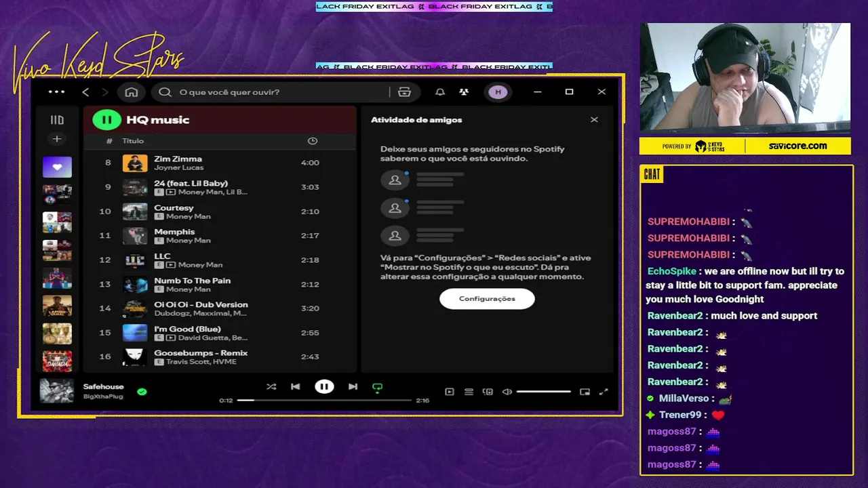Open the notifications bell
The width and height of the screenshot is (868, 488).
click(x=440, y=92)
